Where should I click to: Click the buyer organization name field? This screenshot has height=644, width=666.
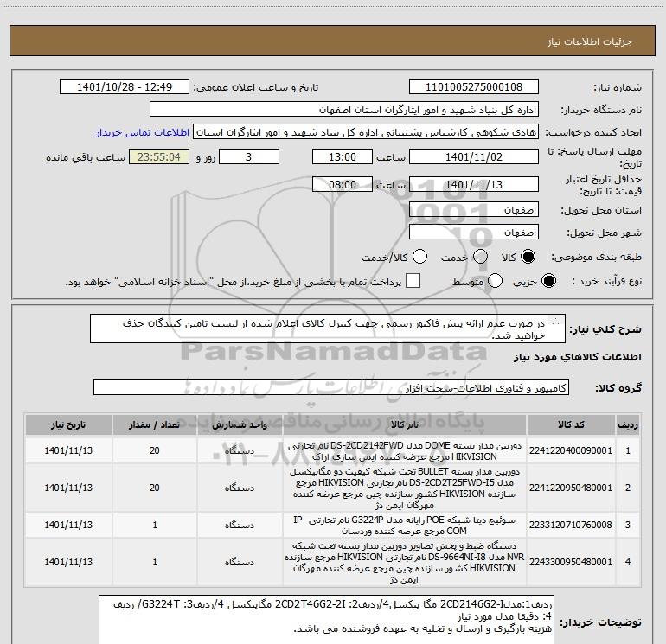(x=344, y=110)
